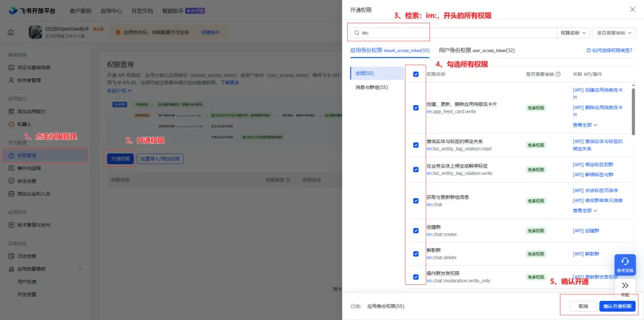Screen dimensions: 644x320
Task: Uncheck the 解散群 im:chat:delete permission
Action: point(416,254)
